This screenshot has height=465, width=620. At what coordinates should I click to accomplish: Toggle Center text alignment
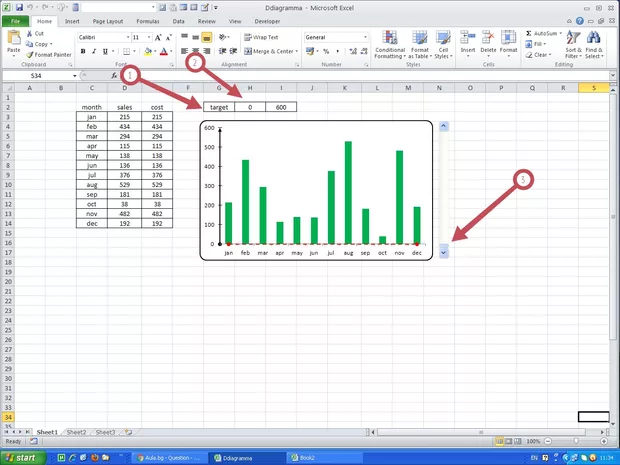coord(196,51)
